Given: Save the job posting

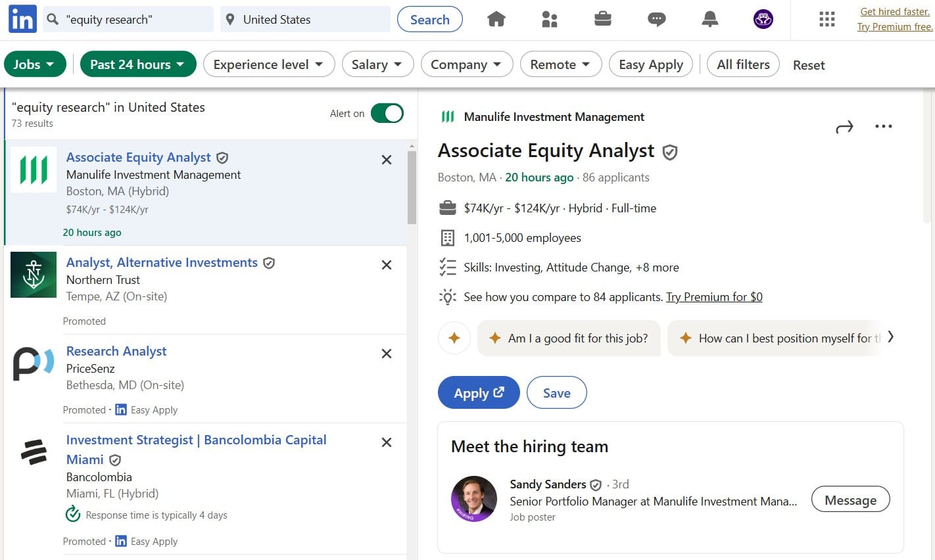Looking at the screenshot, I should tap(557, 392).
